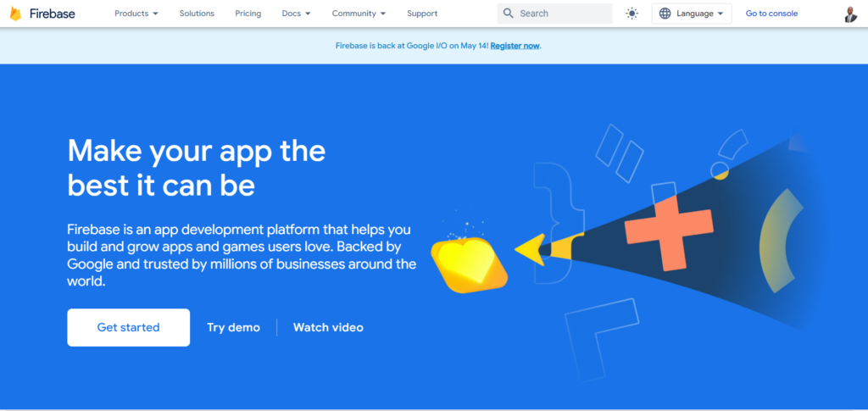The width and height of the screenshot is (868, 411).
Task: Click the Try demo link
Action: 234,327
